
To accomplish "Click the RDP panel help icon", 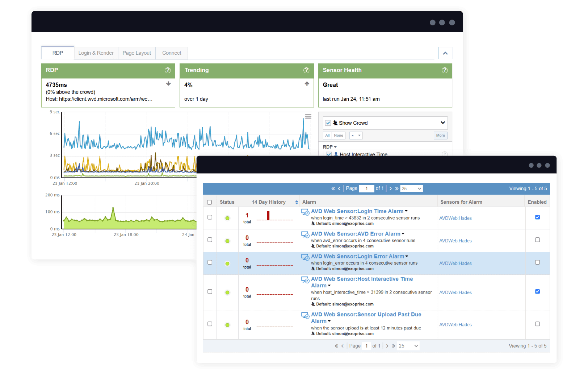I will pyautogui.click(x=168, y=70).
